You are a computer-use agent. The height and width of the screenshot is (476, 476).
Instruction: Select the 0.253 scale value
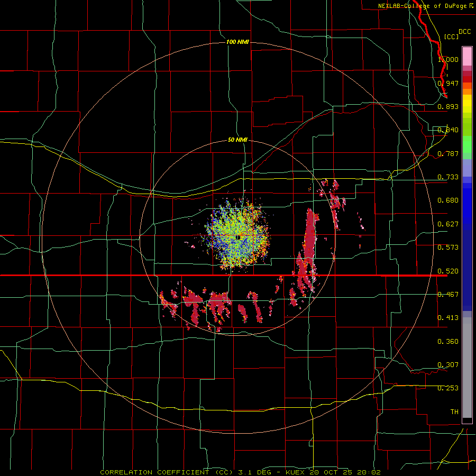point(448,388)
